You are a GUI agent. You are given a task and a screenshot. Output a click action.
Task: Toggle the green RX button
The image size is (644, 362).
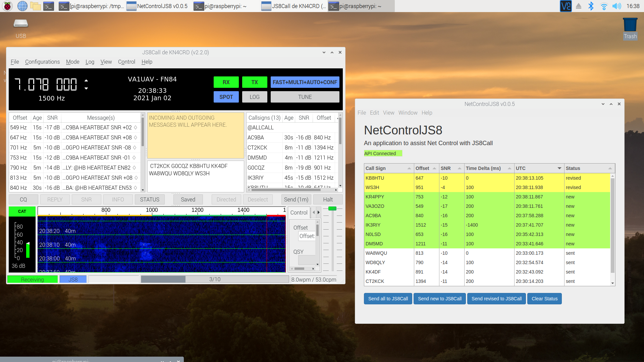coord(226,82)
